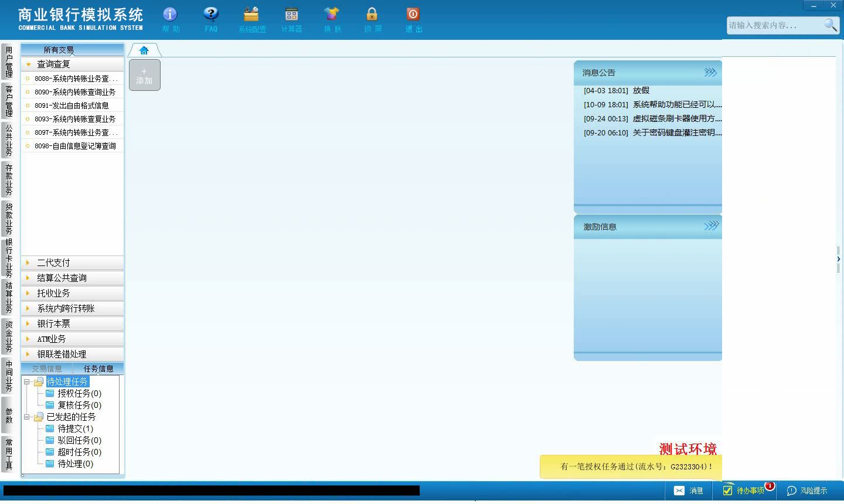This screenshot has width=844, height=504.
Task: Click the search magnifier icon
Action: click(x=831, y=25)
